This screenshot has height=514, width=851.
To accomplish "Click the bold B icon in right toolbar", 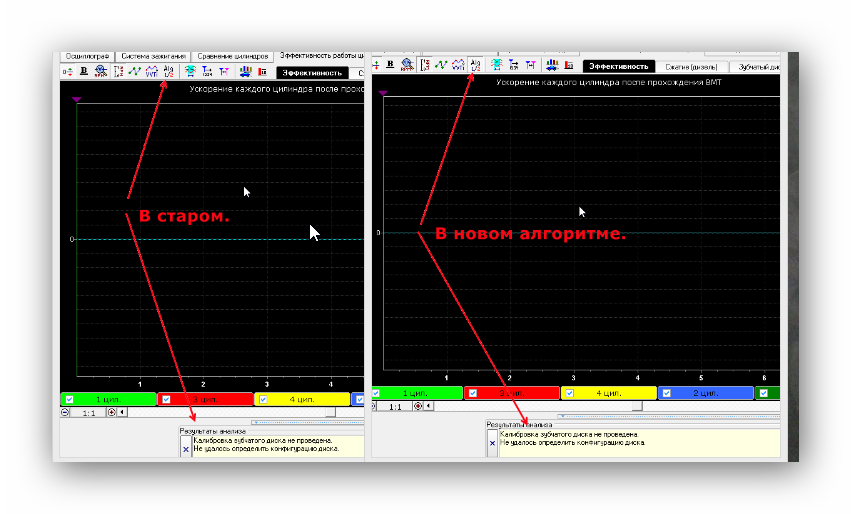I will [390, 65].
